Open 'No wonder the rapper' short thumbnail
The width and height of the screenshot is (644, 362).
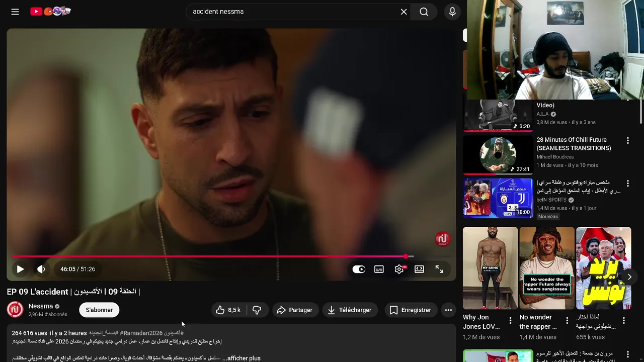[x=547, y=268]
